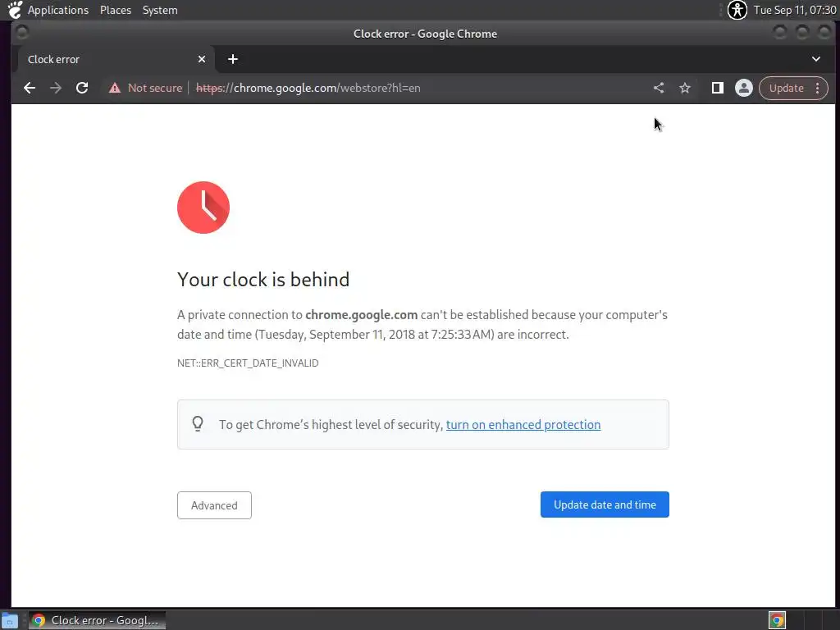The height and width of the screenshot is (630, 840).
Task: Click the red clock error icon
Action: point(203,208)
